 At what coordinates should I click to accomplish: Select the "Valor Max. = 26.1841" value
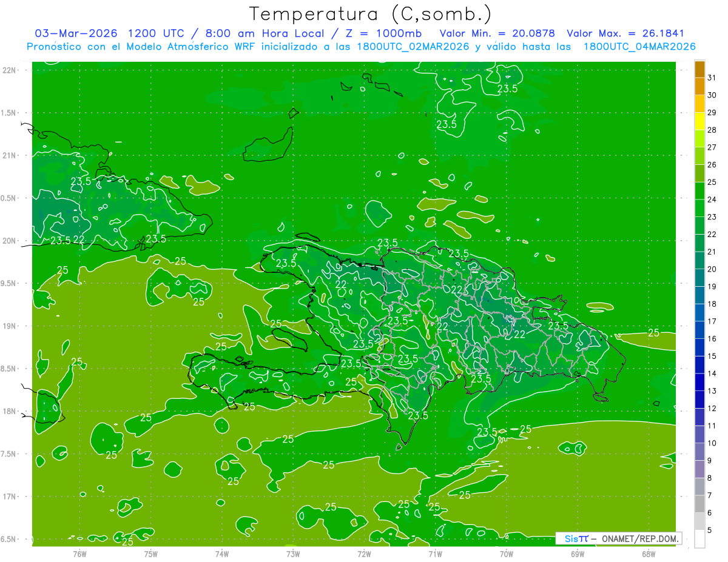pyautogui.click(x=626, y=33)
